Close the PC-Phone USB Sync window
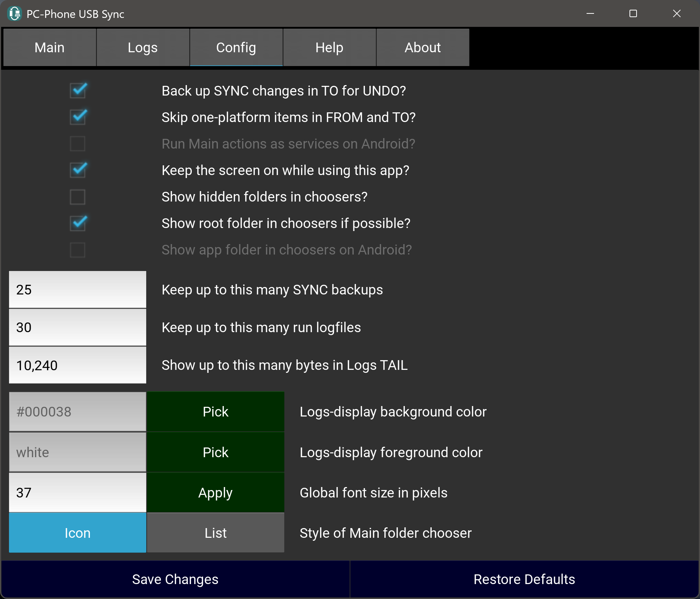Viewport: 700px width, 599px height. (676, 14)
